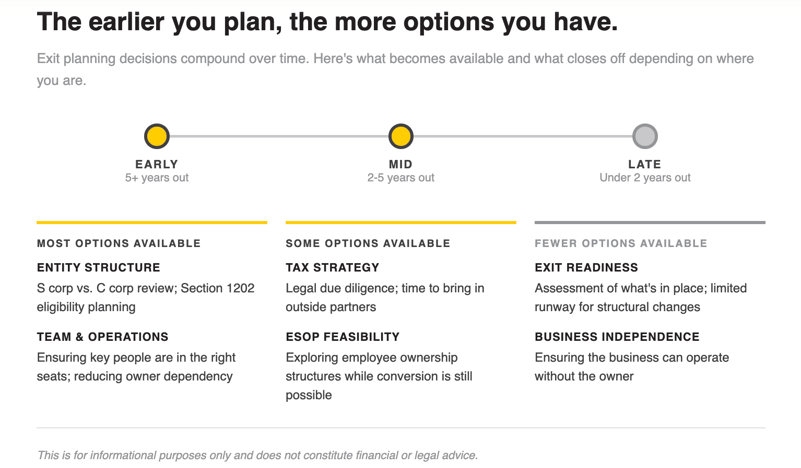
Task: Click the Tax Strategy heading
Action: click(332, 268)
